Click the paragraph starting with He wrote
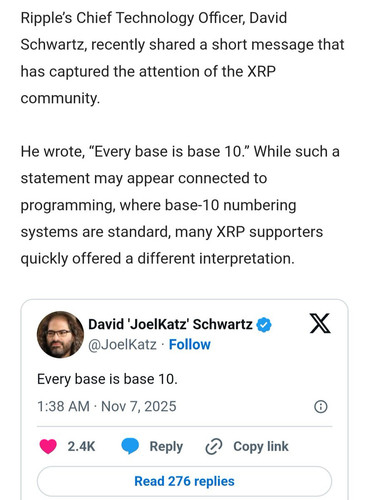The image size is (369, 500). coord(180,205)
